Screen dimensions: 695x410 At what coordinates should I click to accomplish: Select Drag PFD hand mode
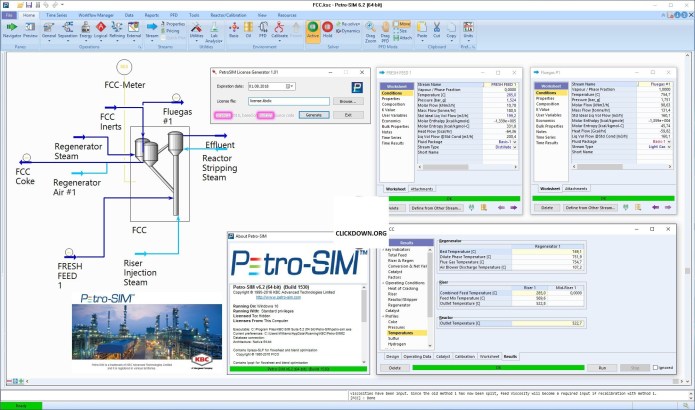pyautogui.click(x=385, y=32)
